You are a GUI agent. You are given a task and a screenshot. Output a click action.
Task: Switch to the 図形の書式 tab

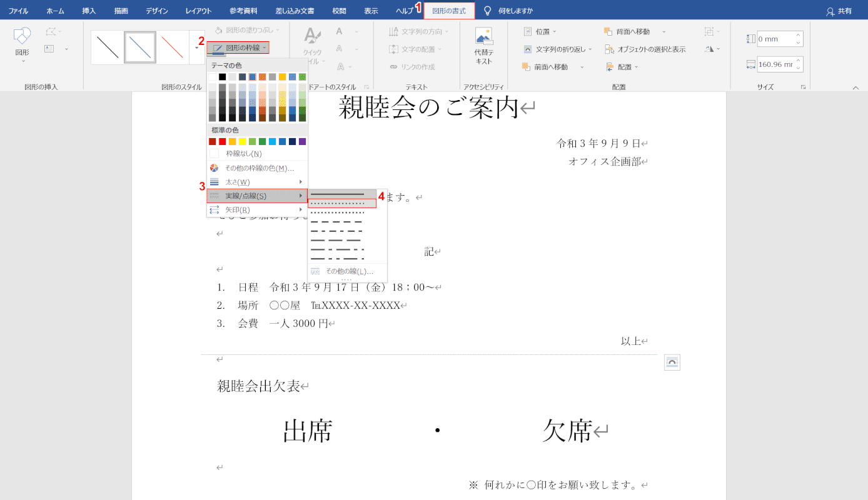449,11
